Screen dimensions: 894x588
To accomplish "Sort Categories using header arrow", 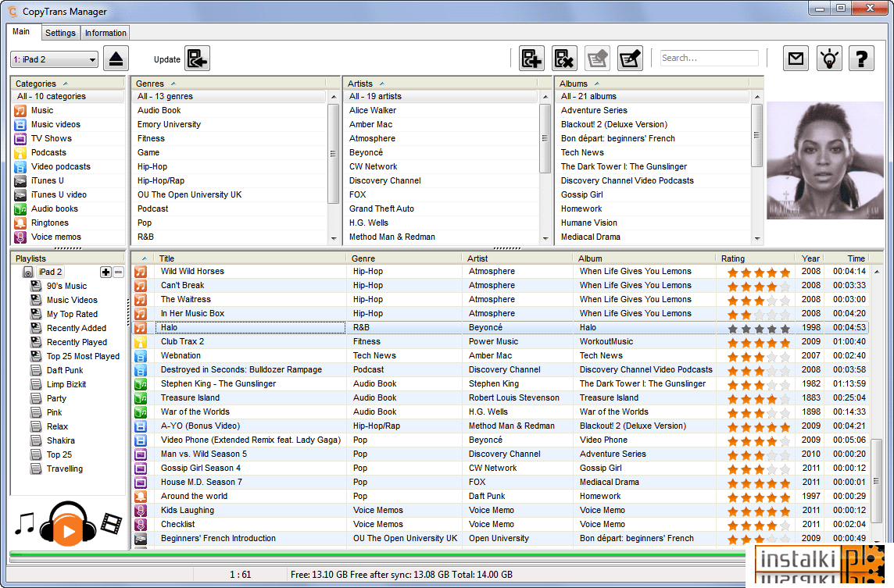I will point(66,84).
